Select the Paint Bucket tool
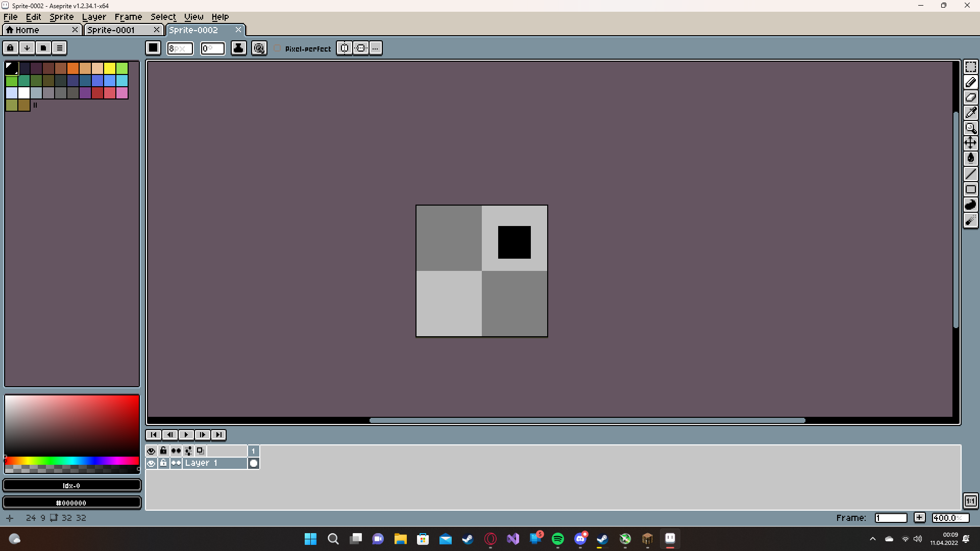 click(x=971, y=158)
